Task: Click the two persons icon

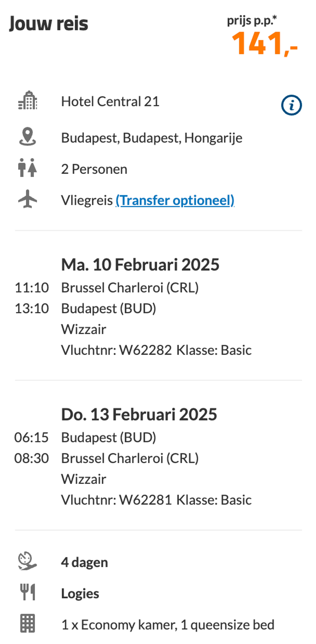Action: click(27, 168)
